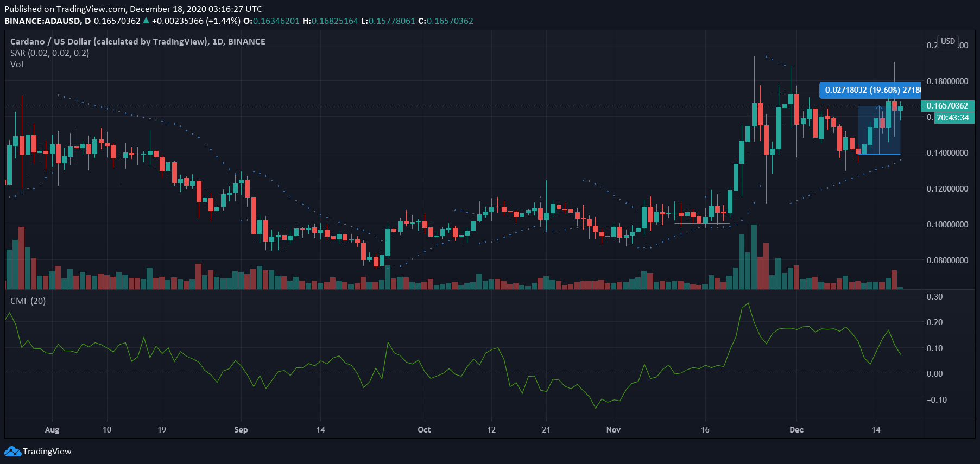Click the L:0.15778061 low value
Viewport: 980px width, 464px height.
388,21
